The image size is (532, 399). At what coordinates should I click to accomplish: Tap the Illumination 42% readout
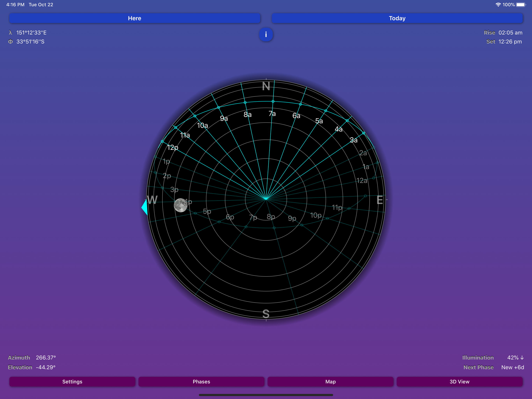coord(514,358)
